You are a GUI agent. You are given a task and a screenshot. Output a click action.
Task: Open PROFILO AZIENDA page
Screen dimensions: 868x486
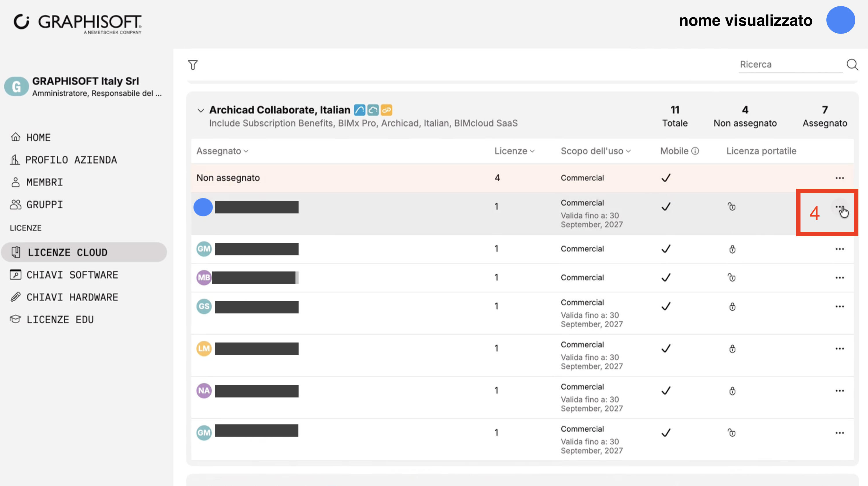point(64,160)
